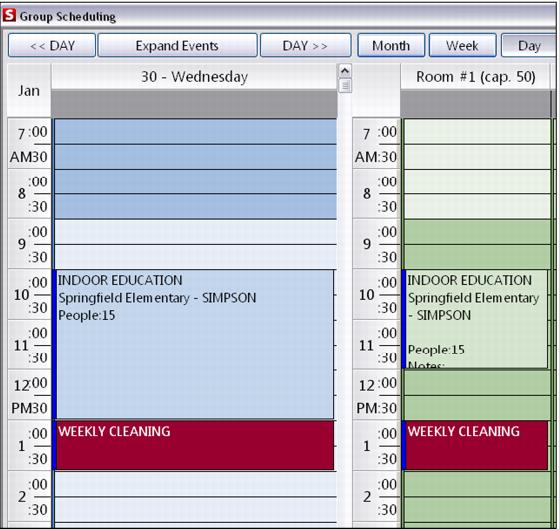
Task: Select the 12:30 PM slot in Room #1
Action: point(477,408)
